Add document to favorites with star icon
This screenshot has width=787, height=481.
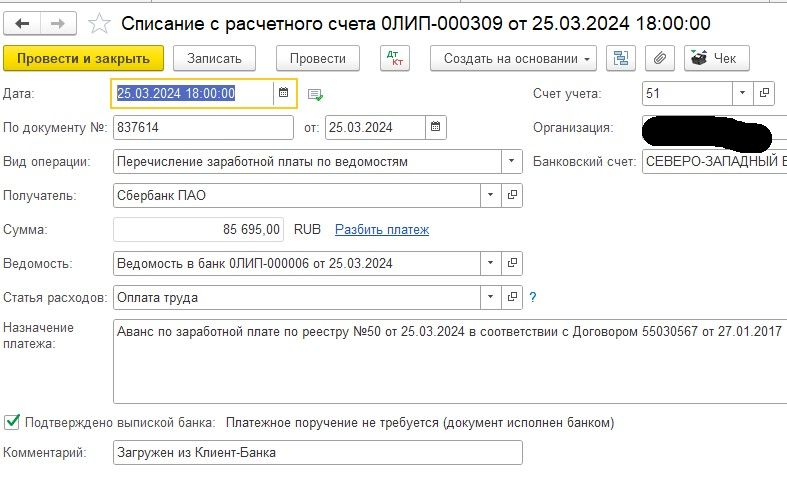click(x=99, y=24)
